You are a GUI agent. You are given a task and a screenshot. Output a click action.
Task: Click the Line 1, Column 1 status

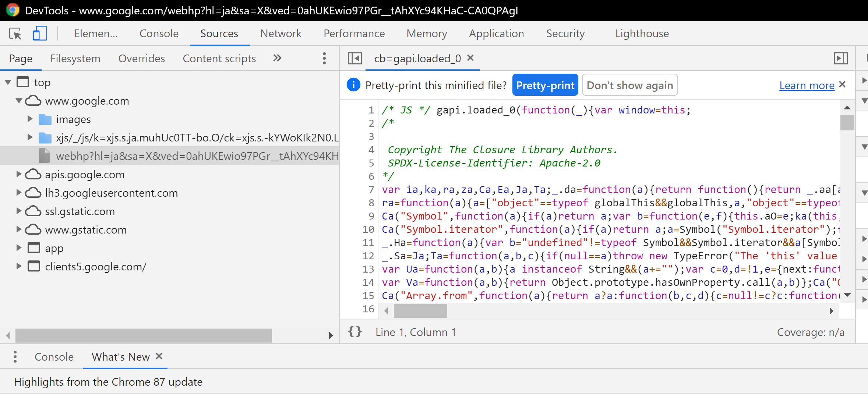(416, 332)
